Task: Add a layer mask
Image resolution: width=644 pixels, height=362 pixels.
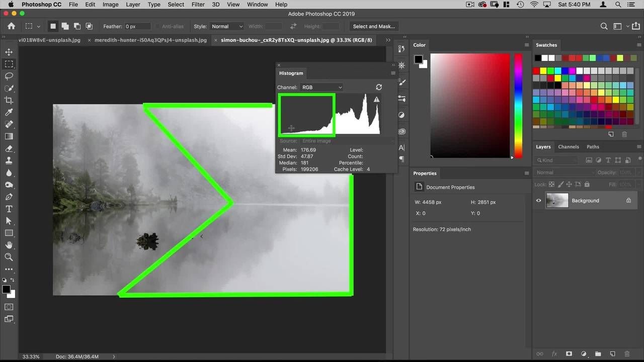Action: (569, 354)
